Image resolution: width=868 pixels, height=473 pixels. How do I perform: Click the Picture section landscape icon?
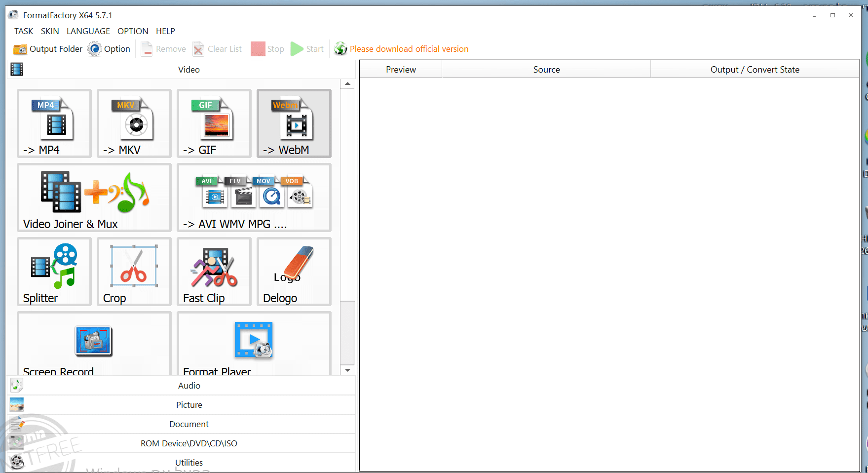pos(17,405)
